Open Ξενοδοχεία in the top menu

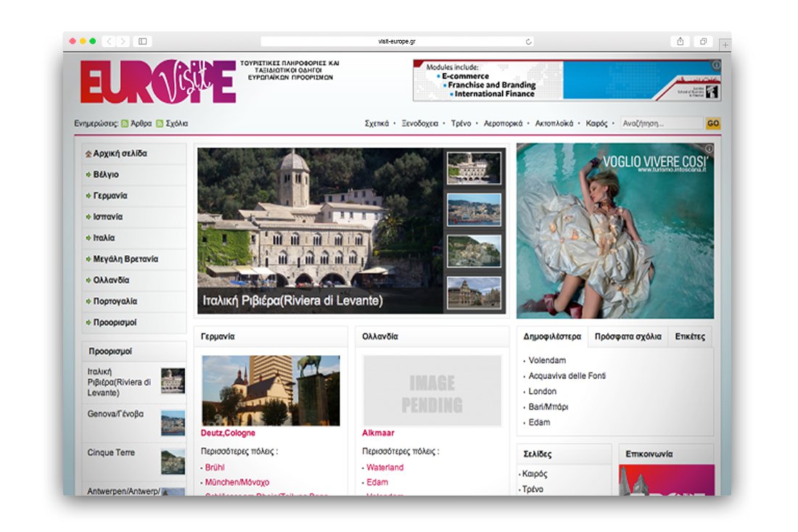coord(420,123)
